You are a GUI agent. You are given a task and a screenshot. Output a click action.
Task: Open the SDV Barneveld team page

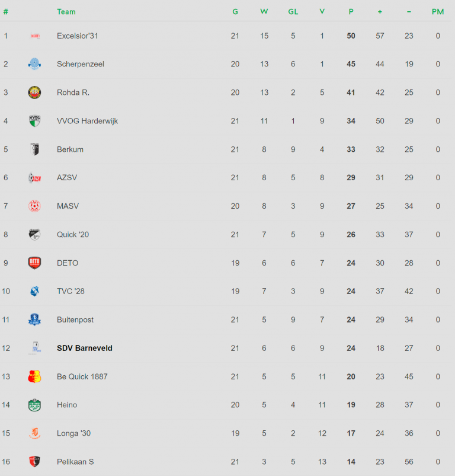(84, 348)
